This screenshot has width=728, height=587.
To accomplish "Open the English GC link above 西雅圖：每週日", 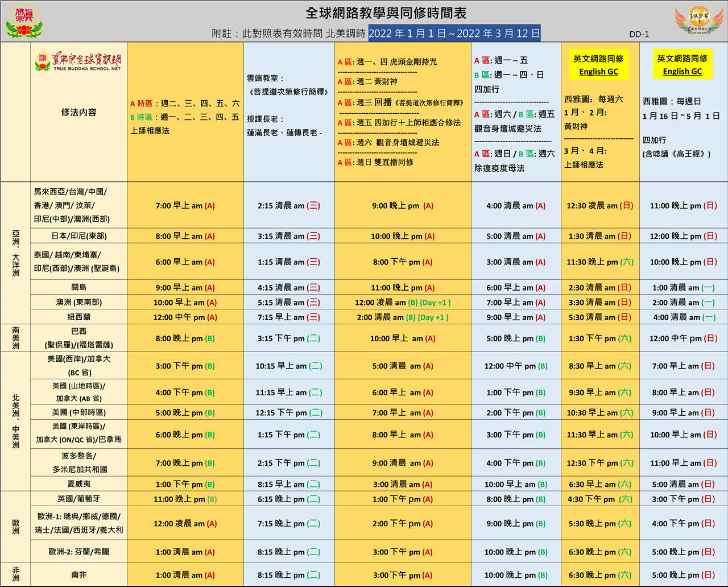I will 682,72.
